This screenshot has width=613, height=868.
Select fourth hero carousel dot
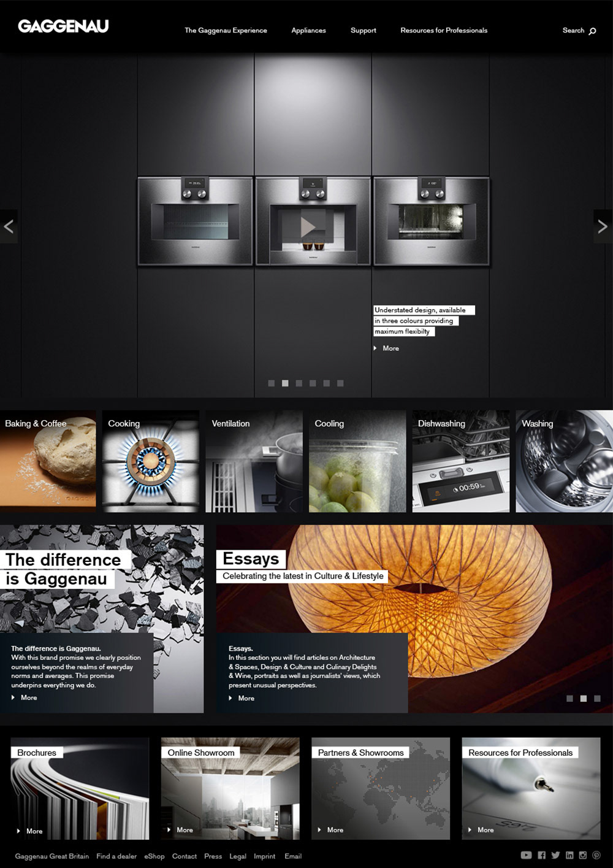coord(313,383)
